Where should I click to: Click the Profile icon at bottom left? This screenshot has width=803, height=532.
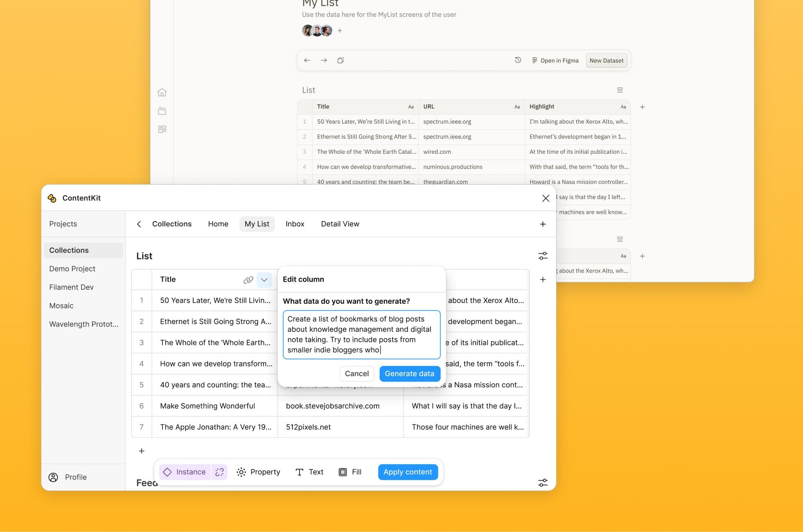53,477
